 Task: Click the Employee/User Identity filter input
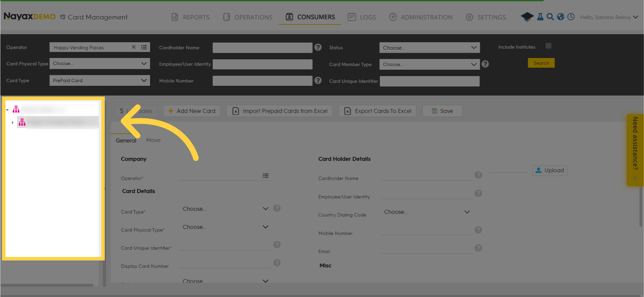pos(262,64)
